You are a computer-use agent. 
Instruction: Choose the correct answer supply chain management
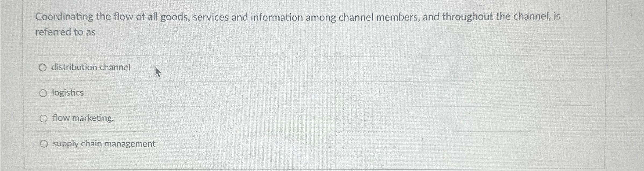(x=44, y=143)
